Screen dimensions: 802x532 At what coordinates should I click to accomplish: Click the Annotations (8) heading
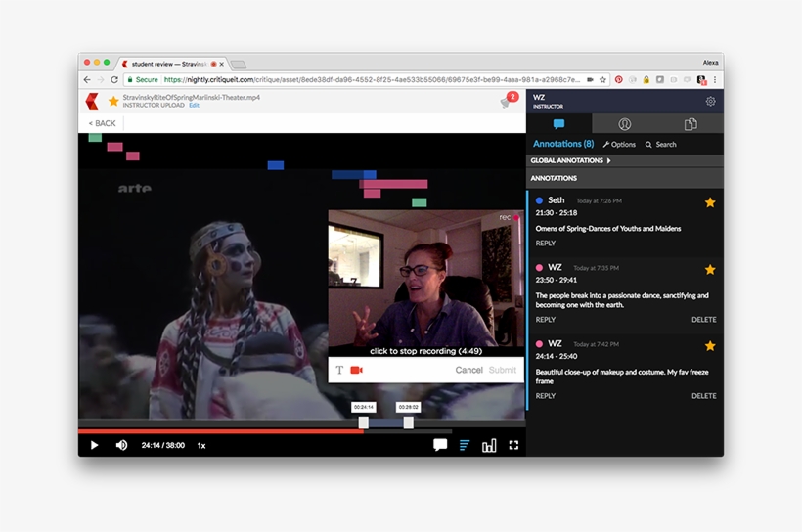pyautogui.click(x=563, y=144)
